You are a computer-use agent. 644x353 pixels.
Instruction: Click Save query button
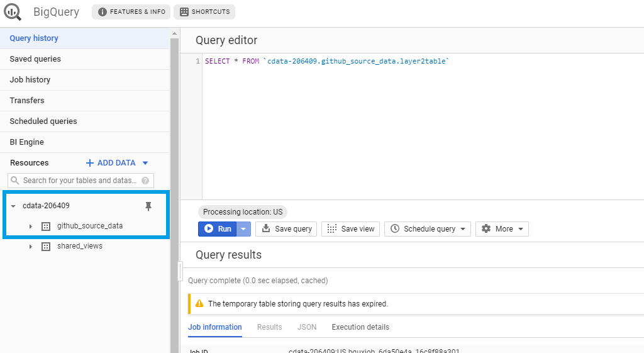point(286,229)
